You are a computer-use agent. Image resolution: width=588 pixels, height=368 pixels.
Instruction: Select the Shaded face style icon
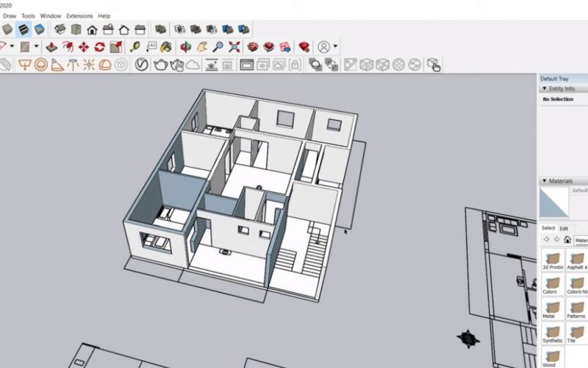pyautogui.click(x=7, y=29)
